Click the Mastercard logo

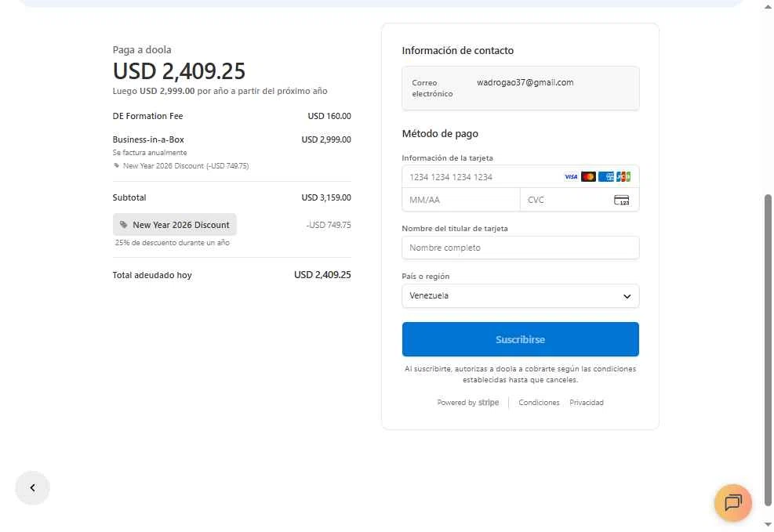pyautogui.click(x=588, y=176)
